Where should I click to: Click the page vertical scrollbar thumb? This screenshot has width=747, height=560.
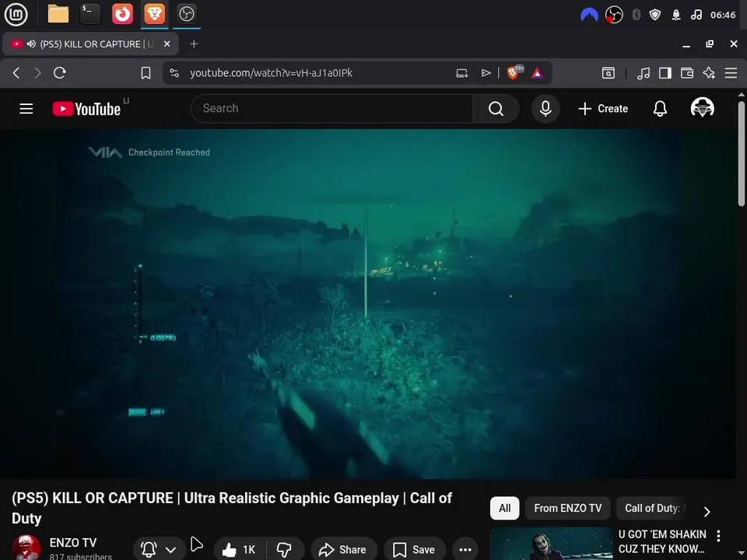point(742,153)
